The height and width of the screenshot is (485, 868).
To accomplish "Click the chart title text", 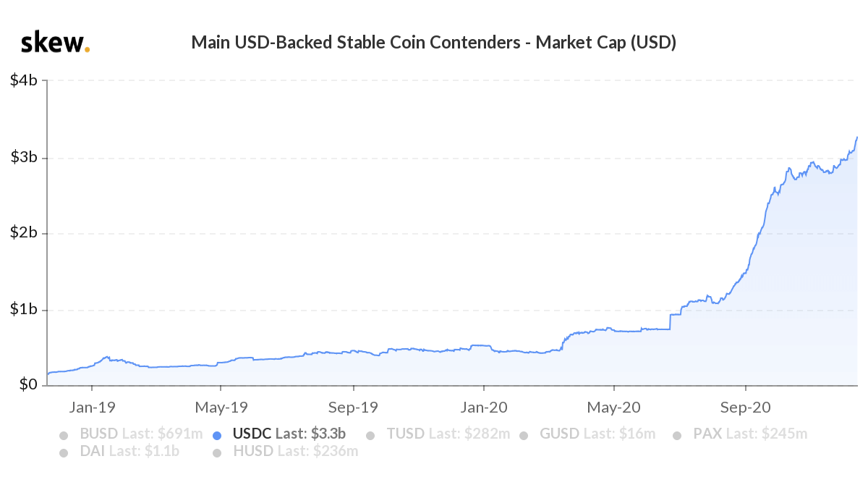I will pyautogui.click(x=433, y=43).
